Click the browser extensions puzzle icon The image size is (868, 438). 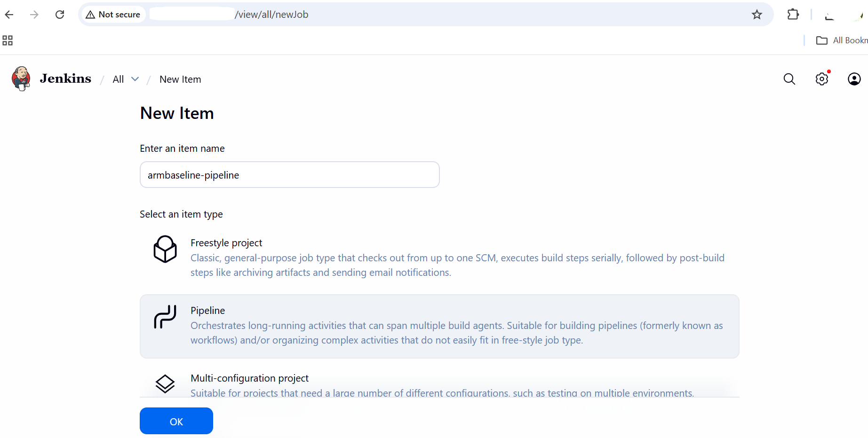(x=793, y=15)
